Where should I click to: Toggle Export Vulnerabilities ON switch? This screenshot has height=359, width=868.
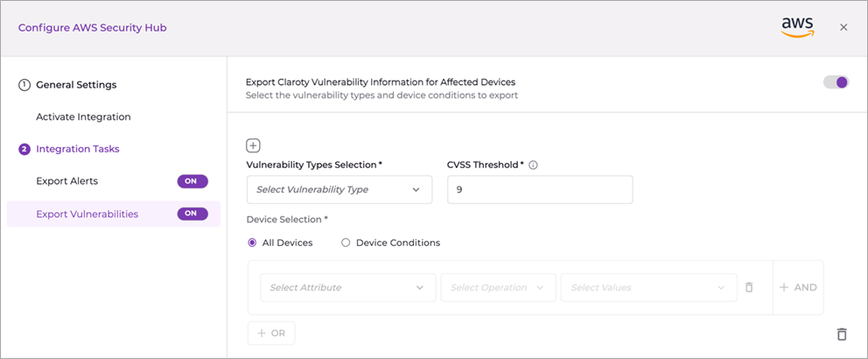click(192, 214)
